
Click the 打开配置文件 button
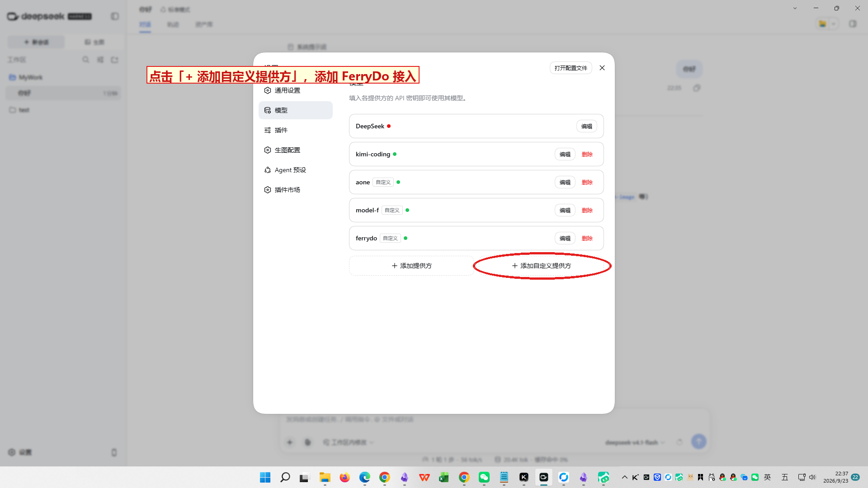tap(571, 68)
